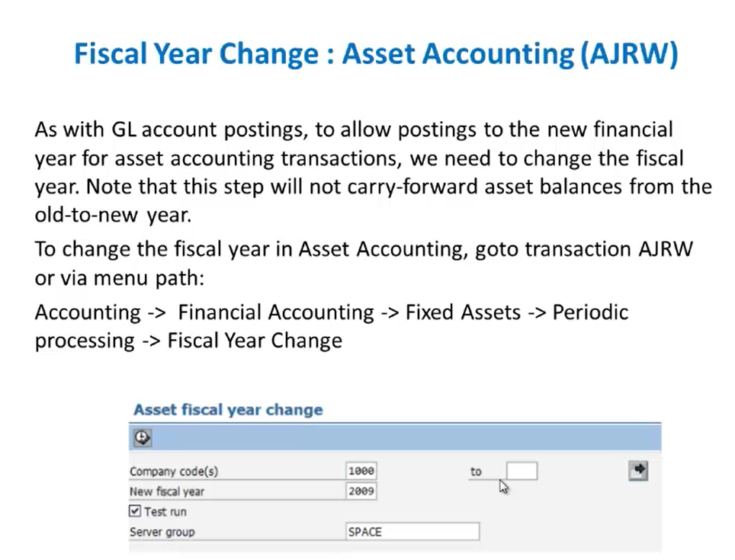Viewport: 735px width, 560px height.
Task: Click 'Fiscal Year Change' ending the menu path
Action: [x=255, y=341]
